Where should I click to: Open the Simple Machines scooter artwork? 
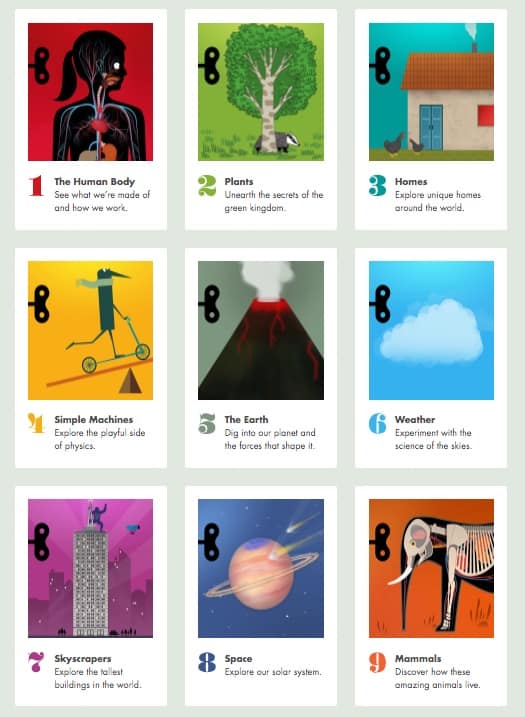tap(91, 330)
